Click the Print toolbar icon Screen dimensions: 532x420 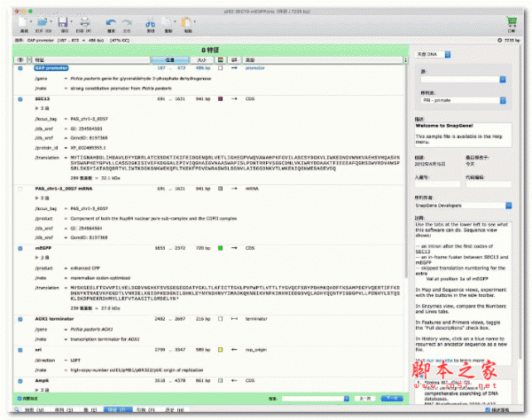pos(84,23)
